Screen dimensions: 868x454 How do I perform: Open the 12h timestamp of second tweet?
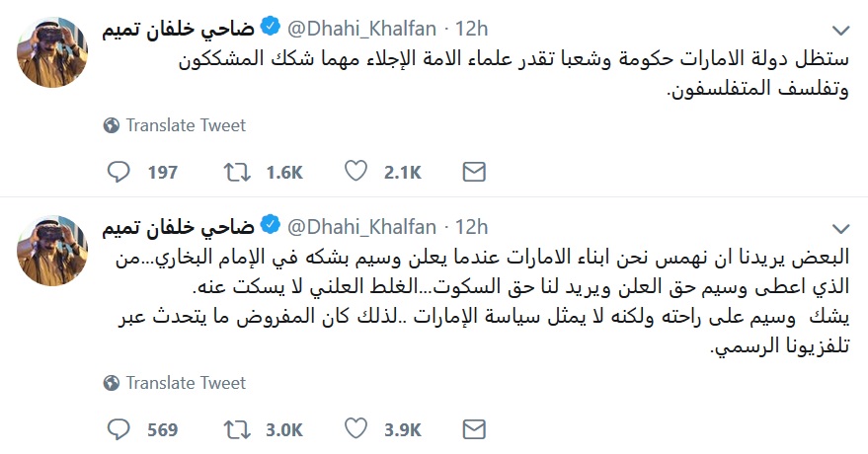click(x=472, y=227)
